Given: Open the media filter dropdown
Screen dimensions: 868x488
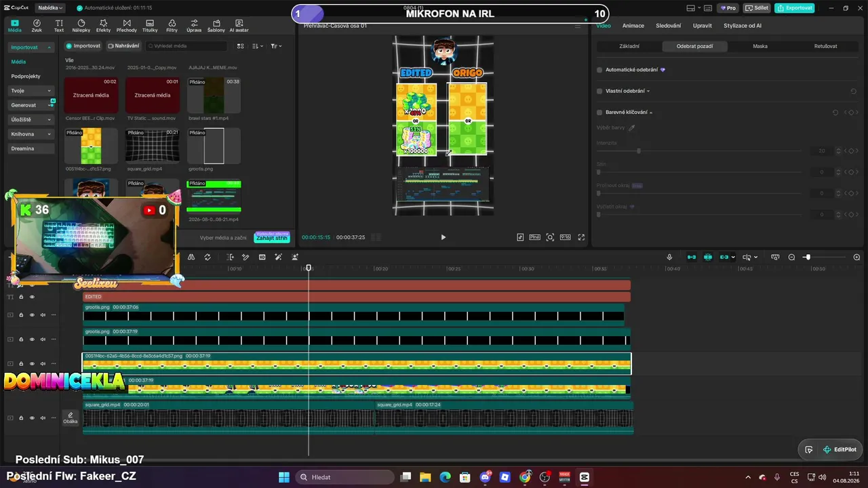Looking at the screenshot, I should 276,46.
